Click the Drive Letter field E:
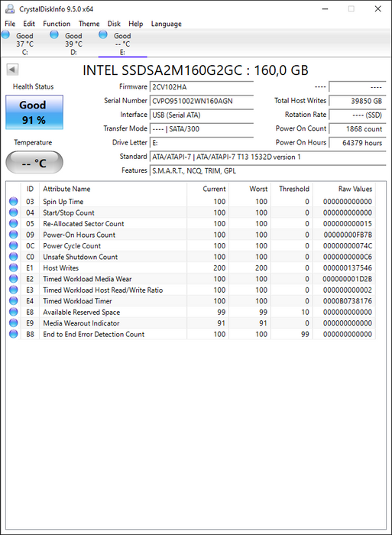This screenshot has width=392, height=535. point(201,143)
